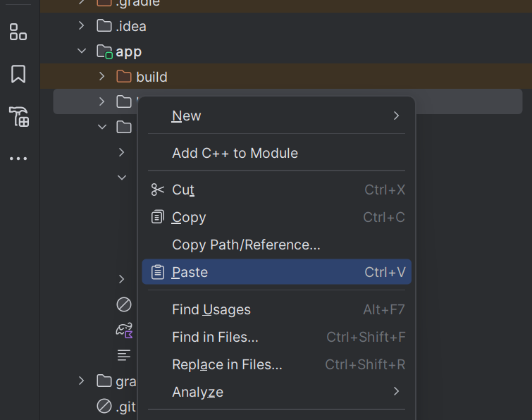Viewport: 532px width, 420px height.
Task: Collapse the app module chevron
Action: point(82,51)
